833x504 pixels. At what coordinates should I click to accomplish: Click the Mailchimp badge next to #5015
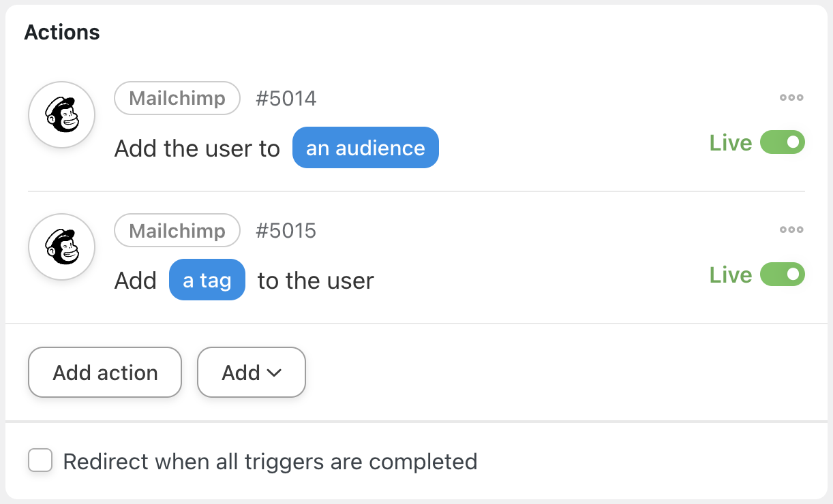point(177,230)
